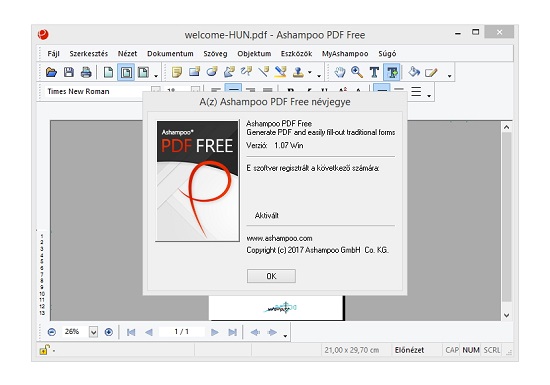Open the line spacing icon
550x385 pixels.
click(x=416, y=92)
